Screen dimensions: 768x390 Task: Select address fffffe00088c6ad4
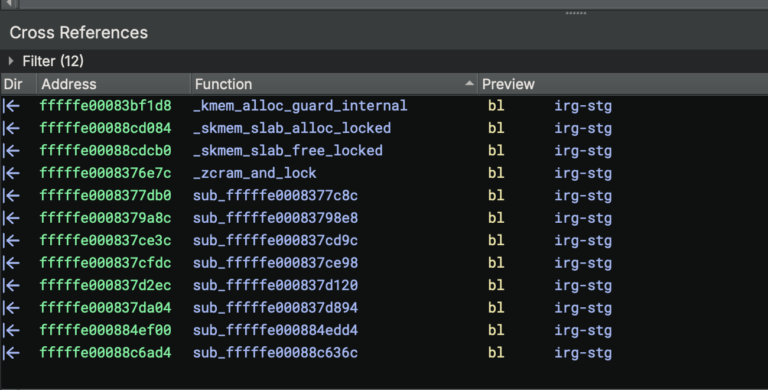point(105,353)
